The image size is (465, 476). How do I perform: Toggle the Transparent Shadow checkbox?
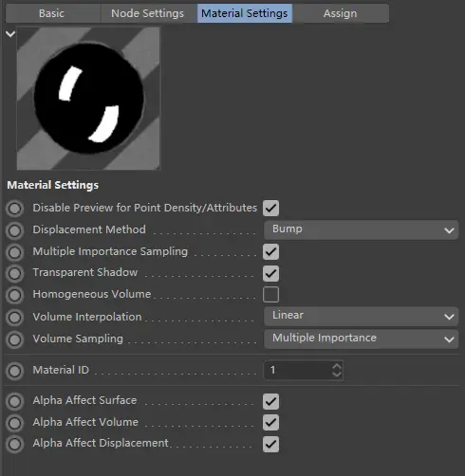270,273
